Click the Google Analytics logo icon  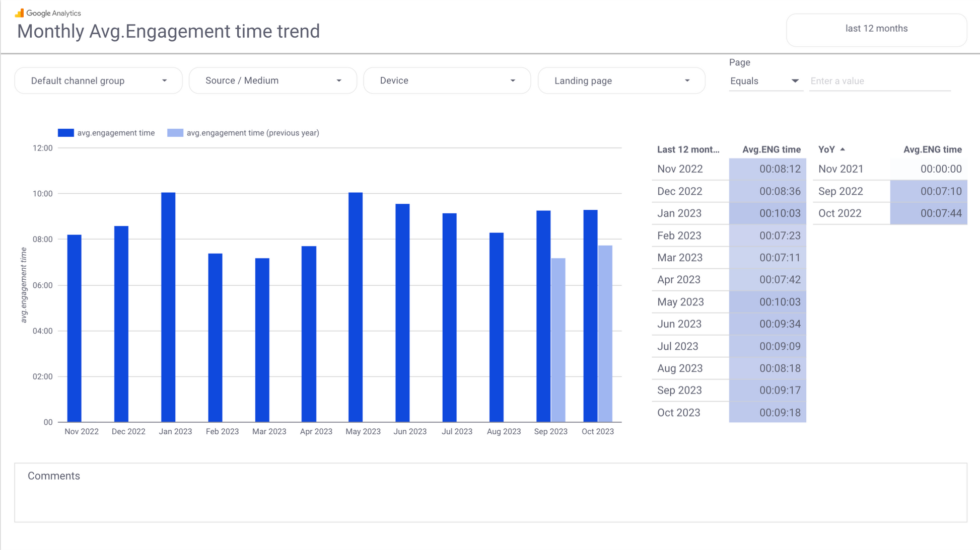[19, 13]
